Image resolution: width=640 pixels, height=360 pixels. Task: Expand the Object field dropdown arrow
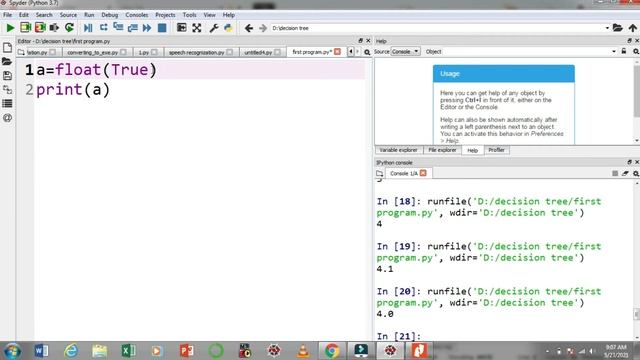click(613, 51)
